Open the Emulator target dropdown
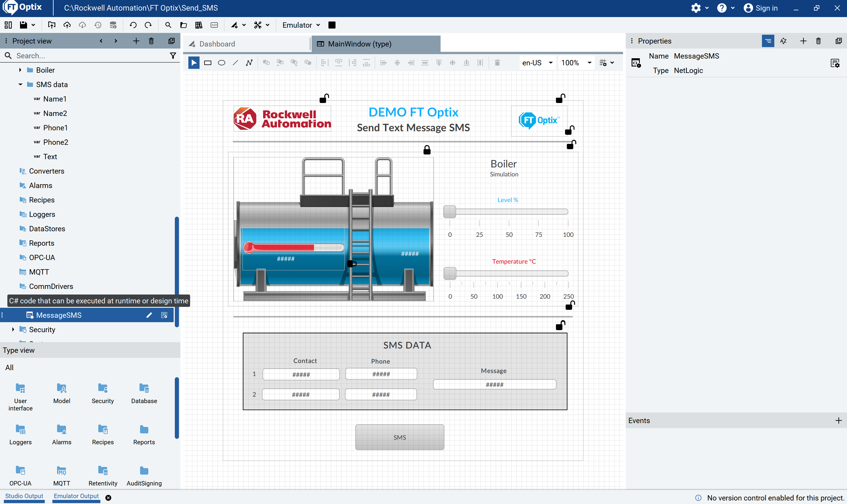847x504 pixels. pyautogui.click(x=301, y=25)
